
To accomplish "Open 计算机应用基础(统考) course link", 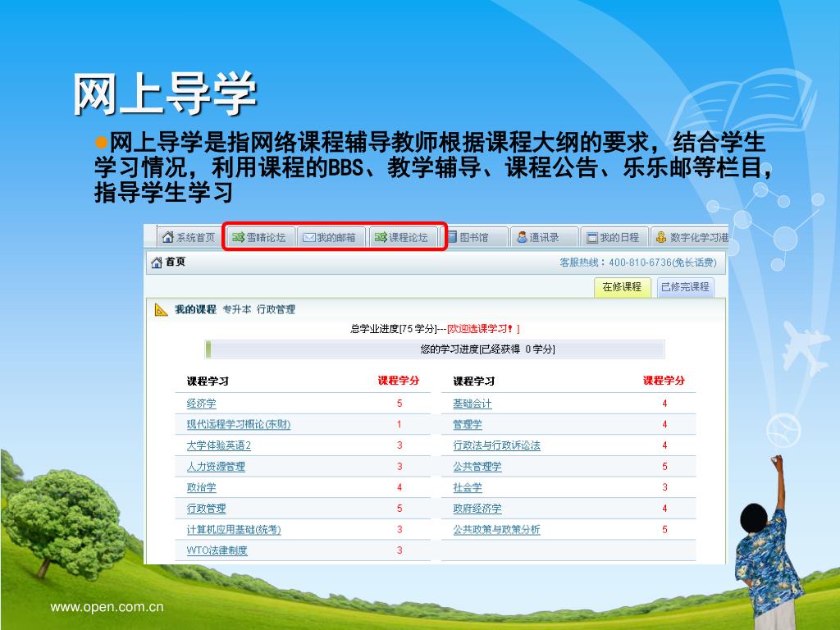I will (x=234, y=530).
